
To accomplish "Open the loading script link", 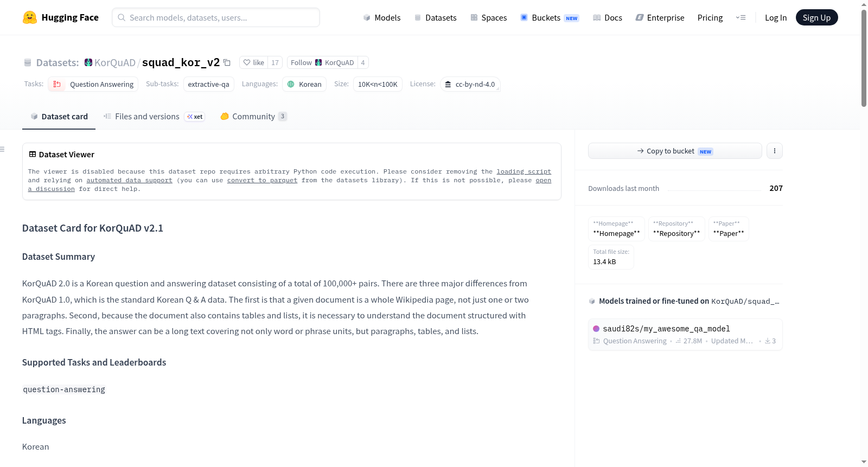I will (x=524, y=171).
